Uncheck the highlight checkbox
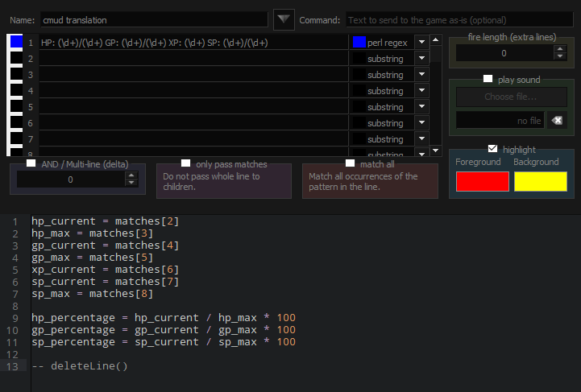The height and width of the screenshot is (392, 581). coord(493,149)
